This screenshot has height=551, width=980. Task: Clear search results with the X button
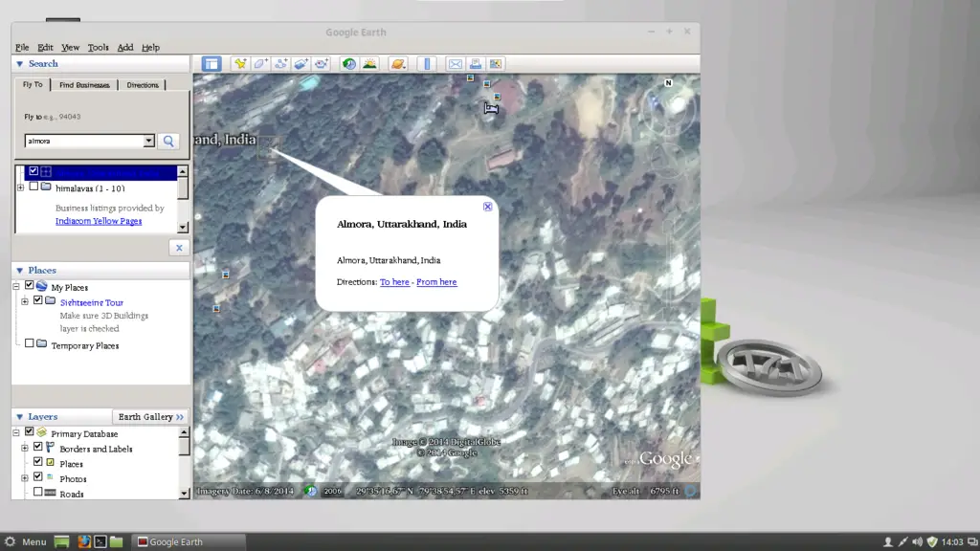pyautogui.click(x=179, y=248)
